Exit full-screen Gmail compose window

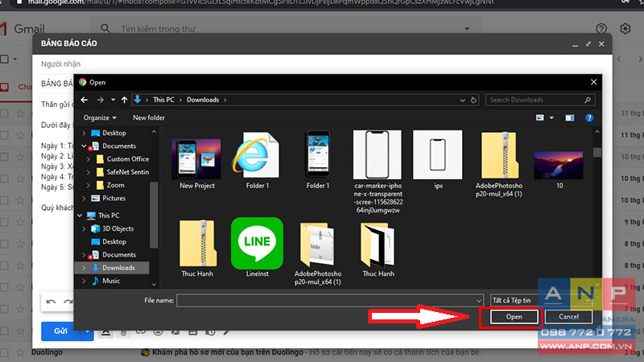pos(588,43)
